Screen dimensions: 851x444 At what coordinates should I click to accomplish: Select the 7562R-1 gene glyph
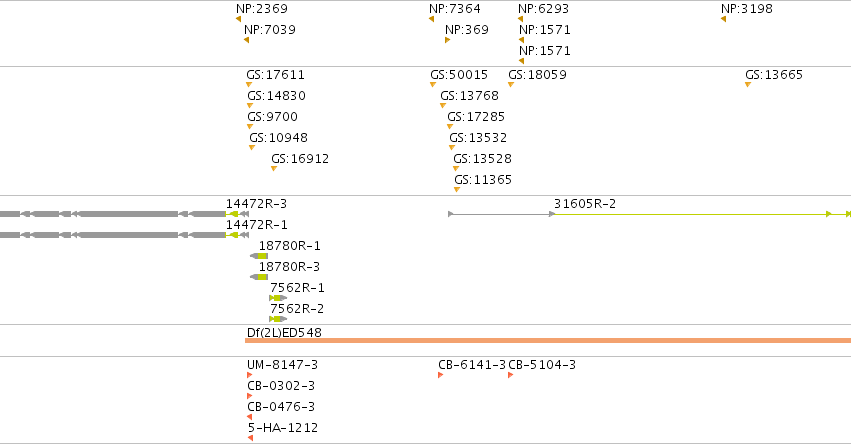pos(278,299)
